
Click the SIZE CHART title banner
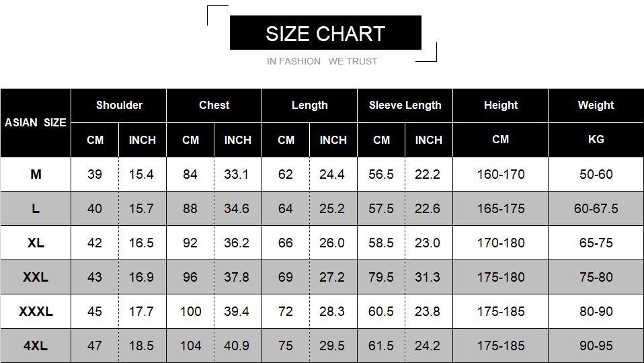pos(325,33)
